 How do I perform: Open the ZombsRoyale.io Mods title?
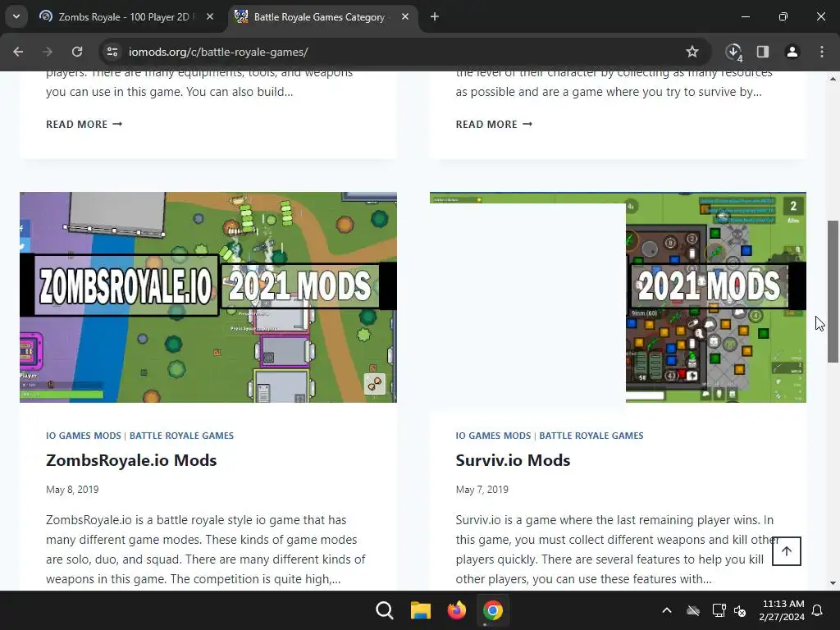[131, 460]
